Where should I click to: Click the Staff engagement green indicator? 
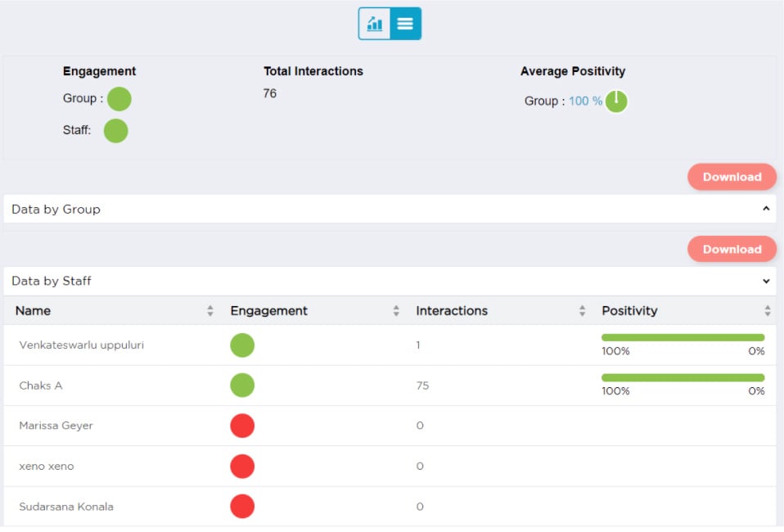(115, 130)
